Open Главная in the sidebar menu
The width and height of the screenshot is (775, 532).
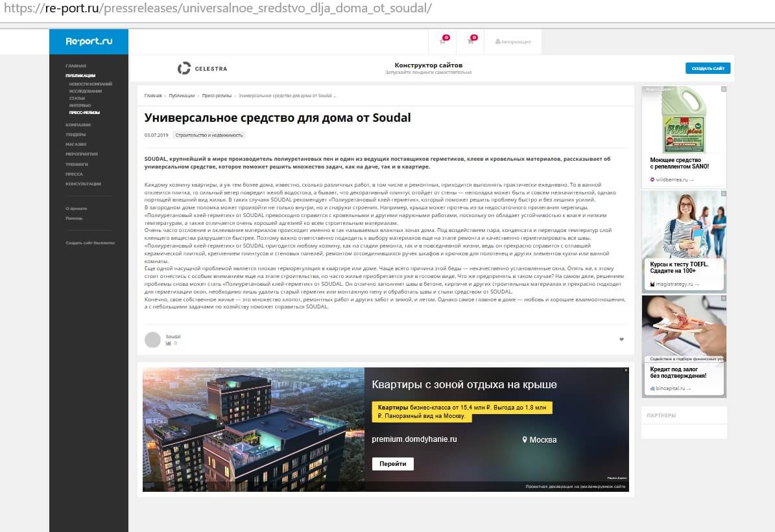(76, 65)
